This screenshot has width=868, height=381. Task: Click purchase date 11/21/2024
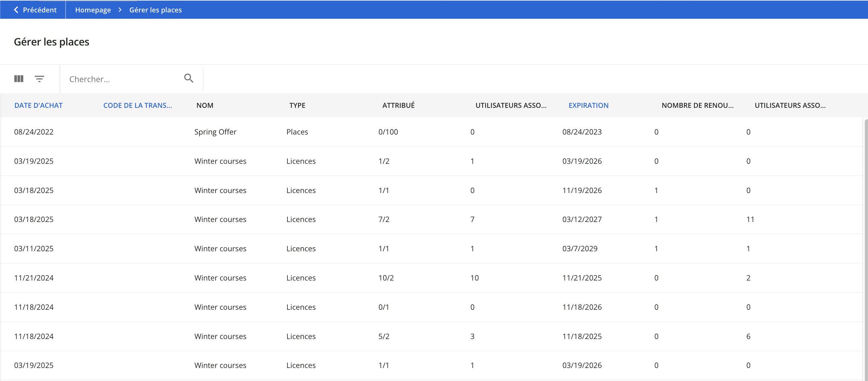[34, 278]
